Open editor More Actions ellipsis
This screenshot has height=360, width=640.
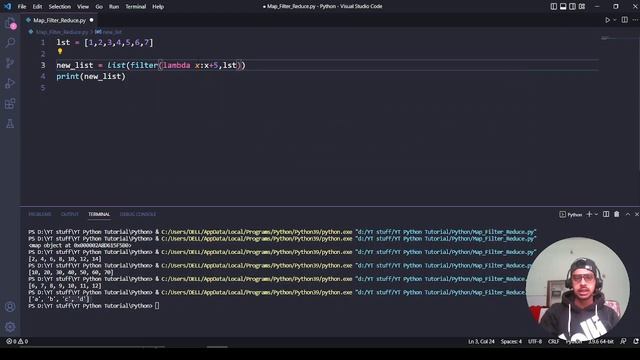click(x=635, y=20)
